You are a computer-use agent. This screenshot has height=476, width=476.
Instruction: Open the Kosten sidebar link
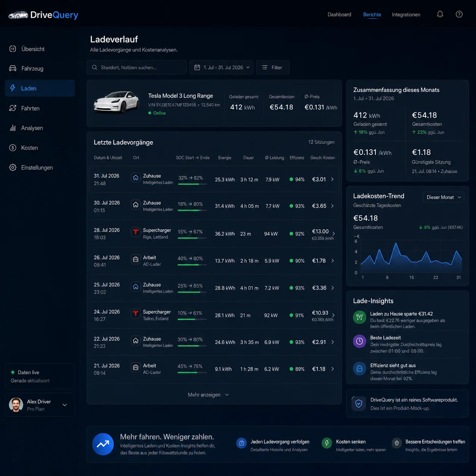40,148
